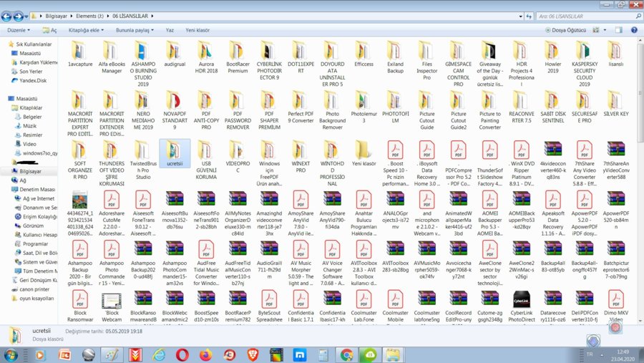Screen dimensions: 644x363
Task: Select the 4kvideoconverter460 RAR archive
Action: (553, 160)
